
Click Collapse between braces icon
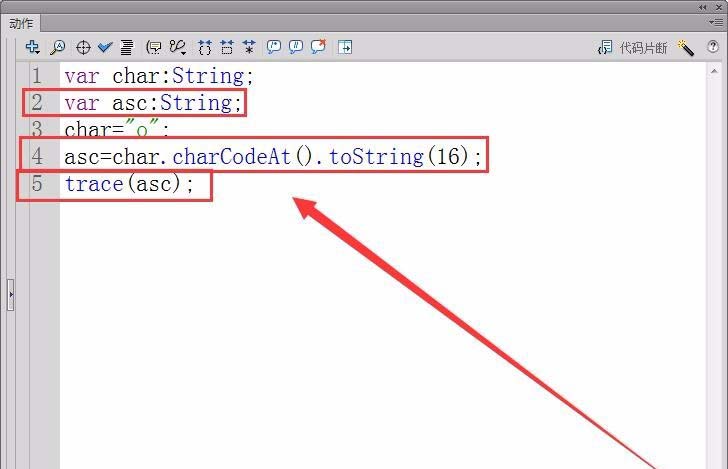pos(204,47)
